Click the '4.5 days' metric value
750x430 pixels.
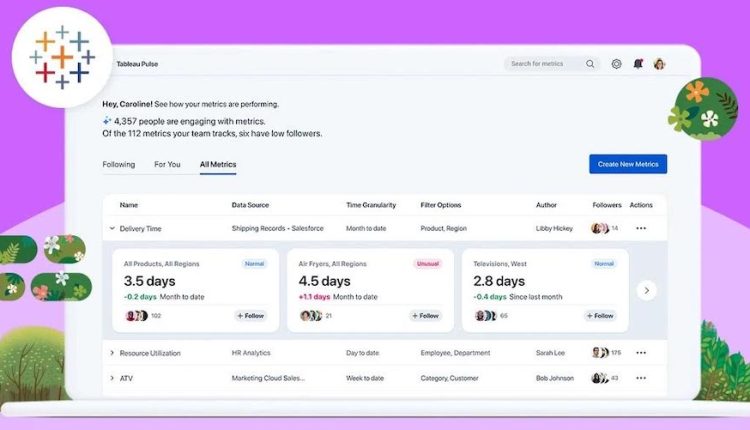[x=324, y=281]
